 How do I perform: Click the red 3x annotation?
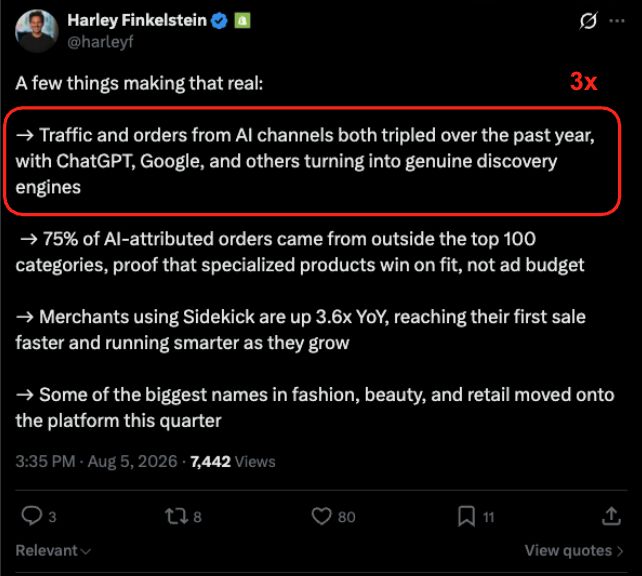pyautogui.click(x=583, y=81)
